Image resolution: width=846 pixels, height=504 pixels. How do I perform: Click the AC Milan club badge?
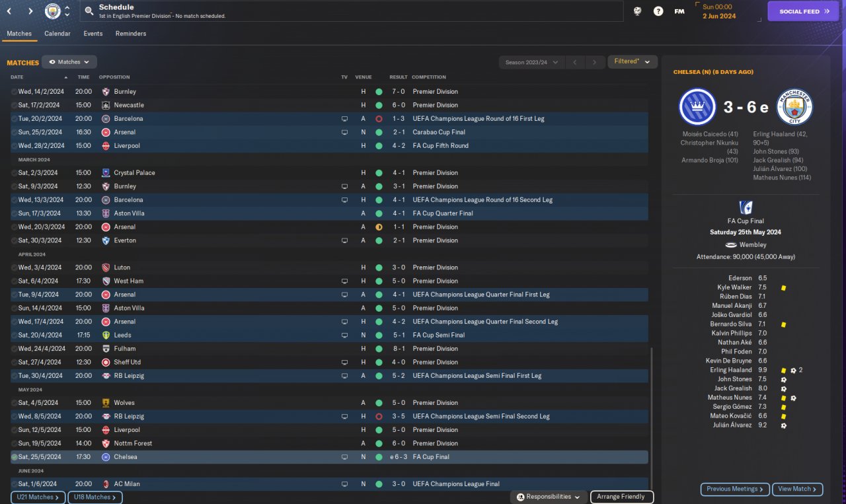pyautogui.click(x=106, y=484)
